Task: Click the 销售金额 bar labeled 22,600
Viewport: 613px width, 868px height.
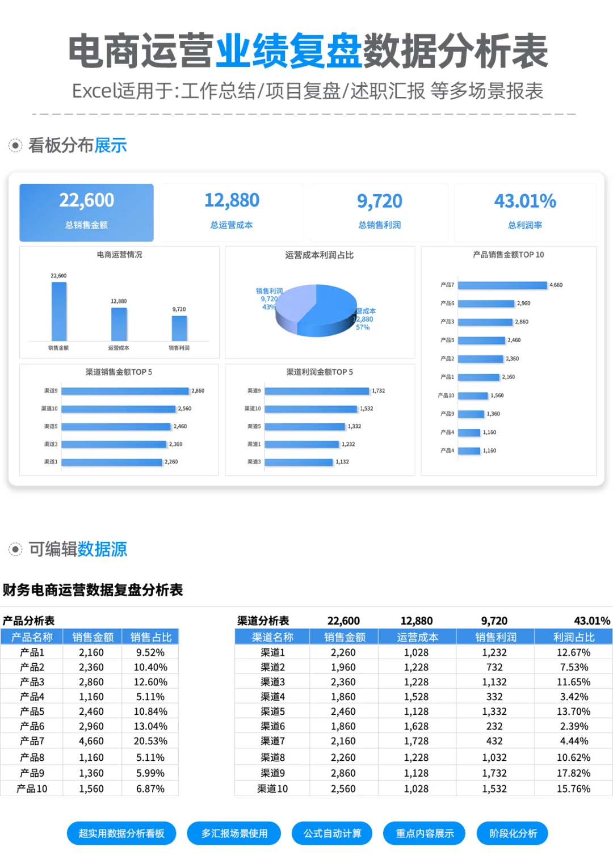Action: coord(59,311)
